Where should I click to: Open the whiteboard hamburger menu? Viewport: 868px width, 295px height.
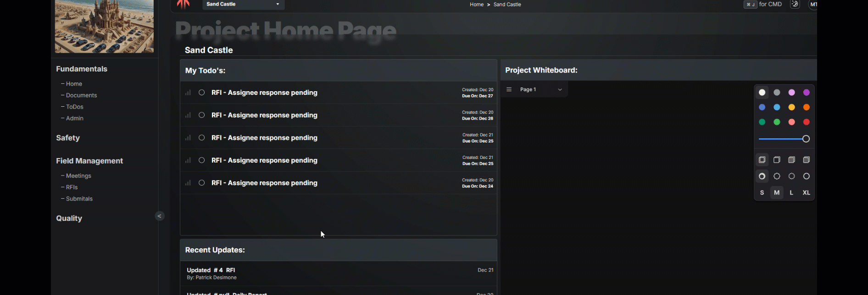click(x=509, y=90)
